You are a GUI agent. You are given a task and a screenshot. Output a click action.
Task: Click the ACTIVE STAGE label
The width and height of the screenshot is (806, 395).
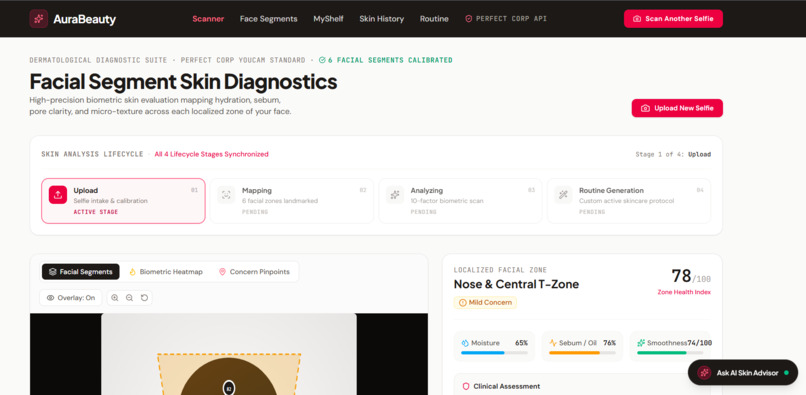click(96, 212)
